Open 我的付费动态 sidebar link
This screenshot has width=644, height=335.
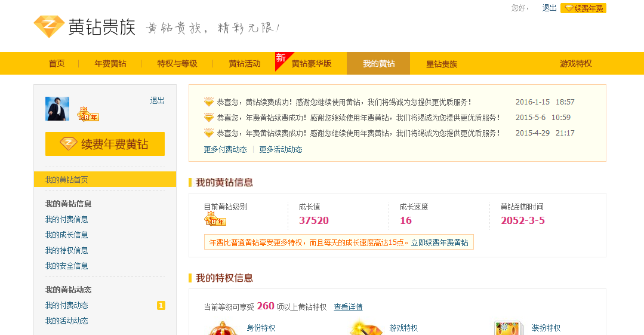66,305
